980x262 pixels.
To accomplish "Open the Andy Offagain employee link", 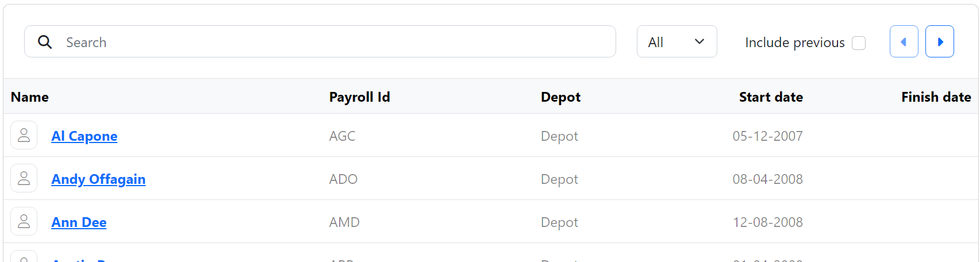I will (98, 179).
